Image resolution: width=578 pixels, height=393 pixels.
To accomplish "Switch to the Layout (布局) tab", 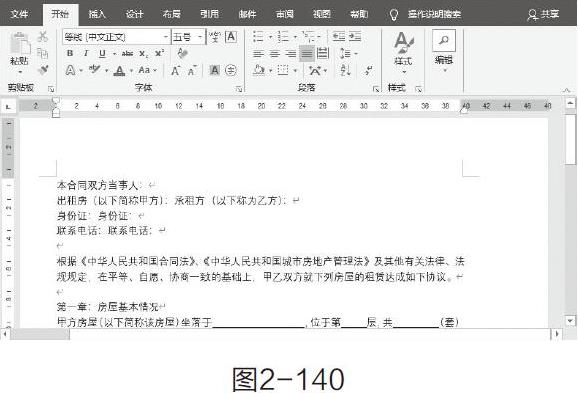I will 172,14.
